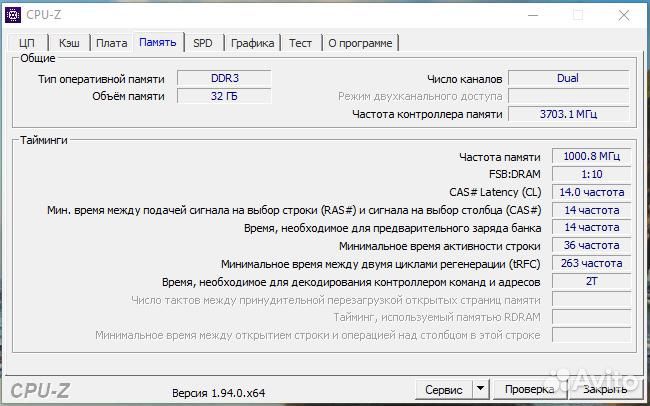This screenshot has width=650, height=406.
Task: Click the Проверка button
Action: tap(529, 390)
